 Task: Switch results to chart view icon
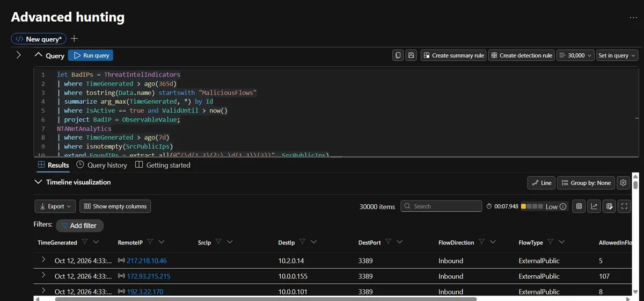coord(594,206)
